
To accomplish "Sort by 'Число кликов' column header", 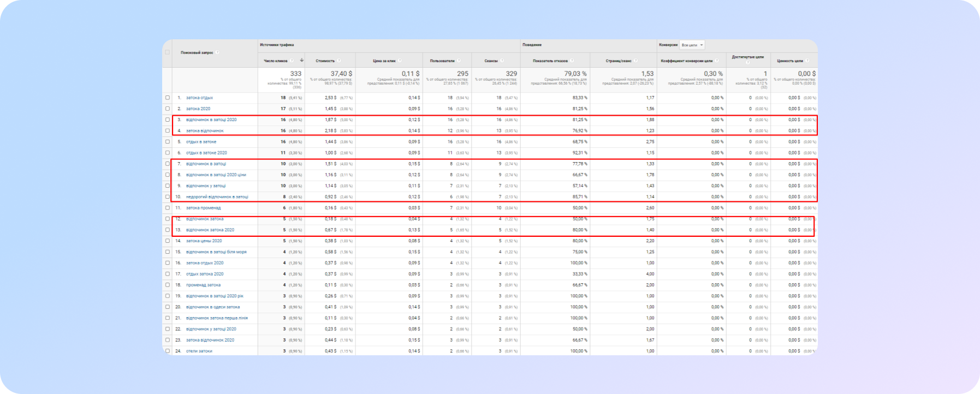I will (276, 61).
